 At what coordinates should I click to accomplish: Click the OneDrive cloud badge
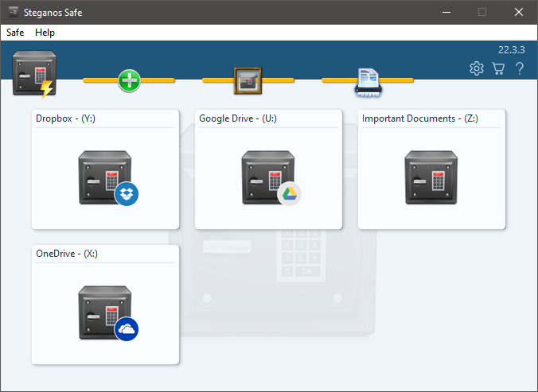[127, 329]
